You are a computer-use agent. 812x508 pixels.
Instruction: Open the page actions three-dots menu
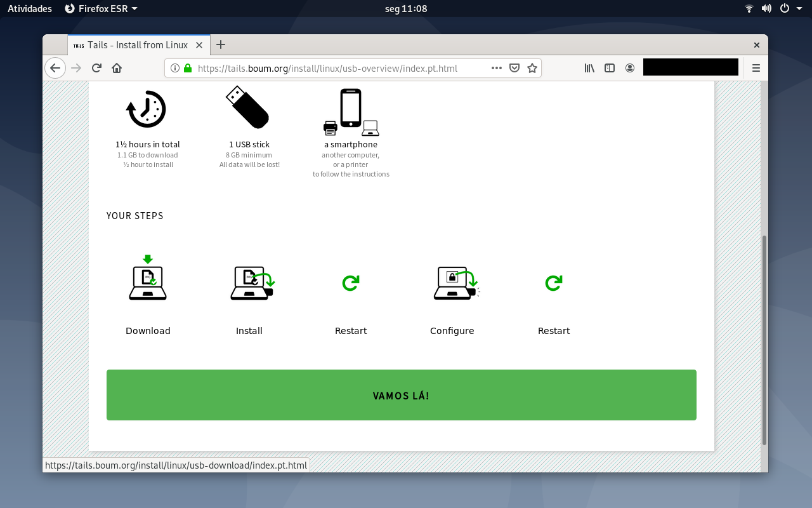tap(497, 68)
